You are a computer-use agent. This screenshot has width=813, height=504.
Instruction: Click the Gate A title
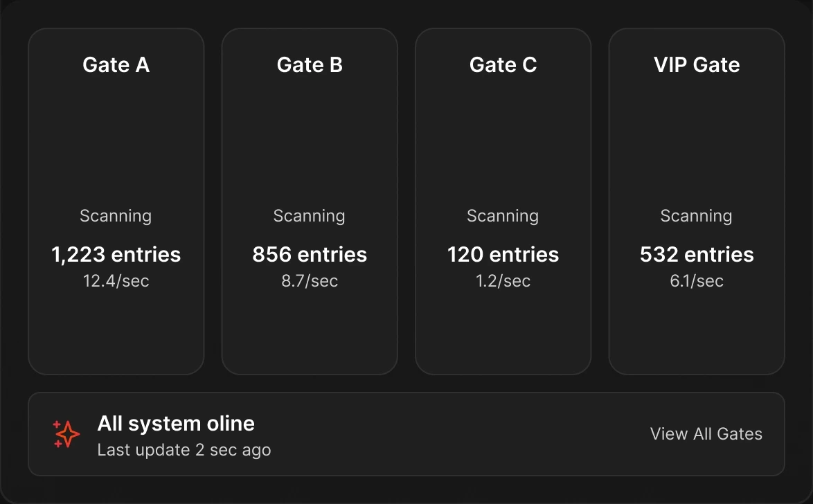click(x=116, y=65)
